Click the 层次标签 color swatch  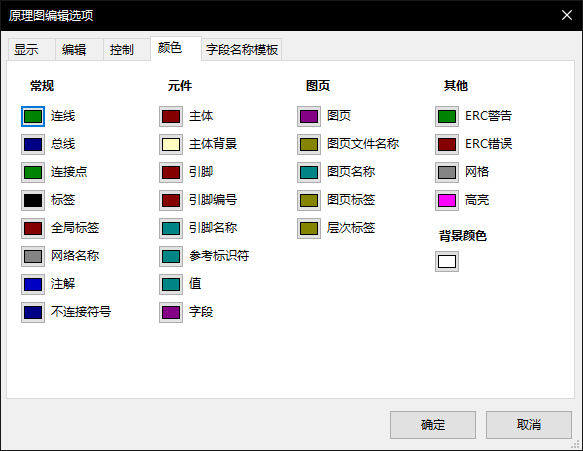pos(309,228)
